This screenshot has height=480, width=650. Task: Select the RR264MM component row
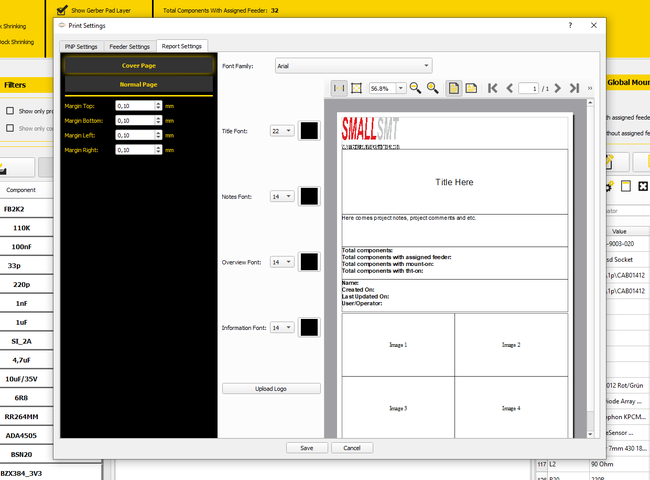point(27,417)
